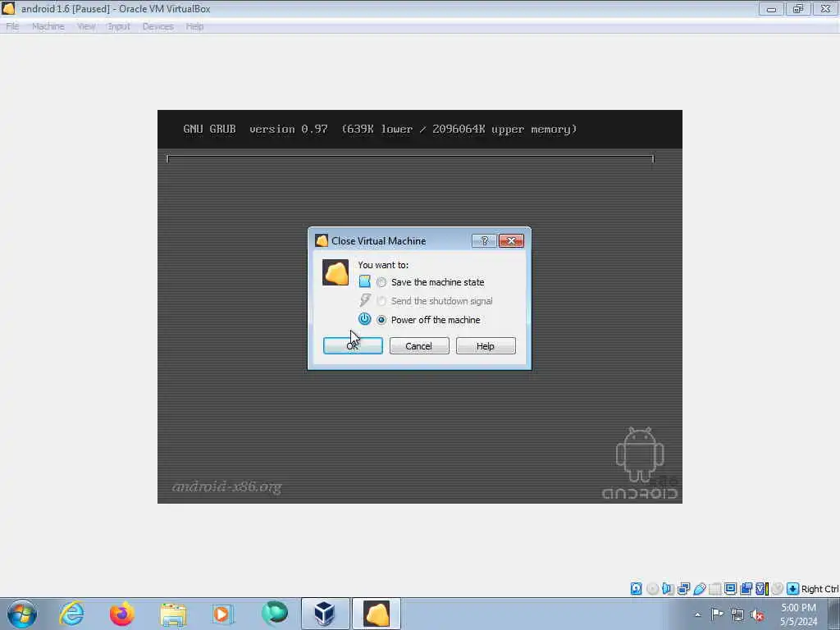Click the network tray icon

pos(737,614)
